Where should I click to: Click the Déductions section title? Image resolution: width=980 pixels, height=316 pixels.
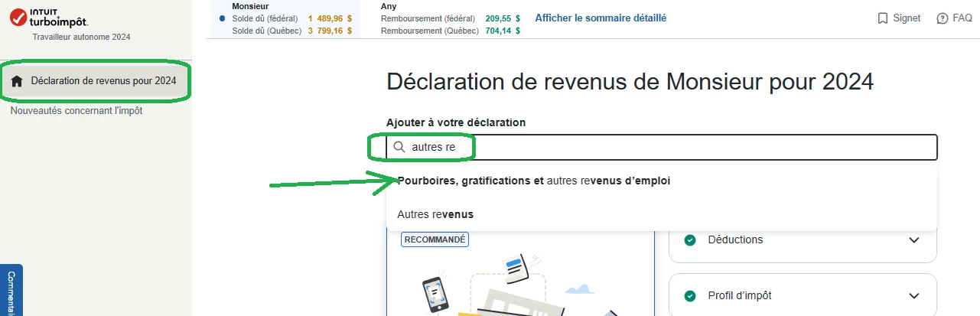(x=736, y=240)
